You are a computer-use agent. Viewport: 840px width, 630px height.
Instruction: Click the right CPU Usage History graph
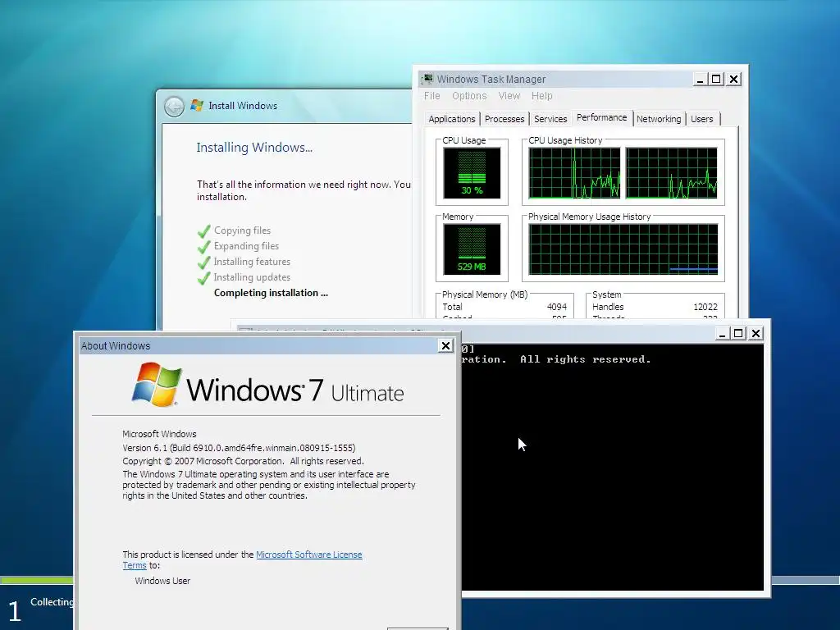[671, 173]
